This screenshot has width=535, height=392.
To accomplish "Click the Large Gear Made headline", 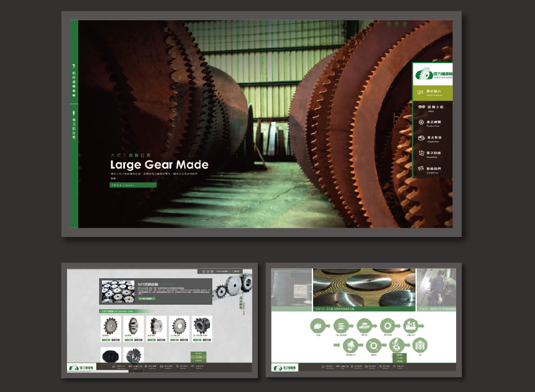I will pos(159,165).
